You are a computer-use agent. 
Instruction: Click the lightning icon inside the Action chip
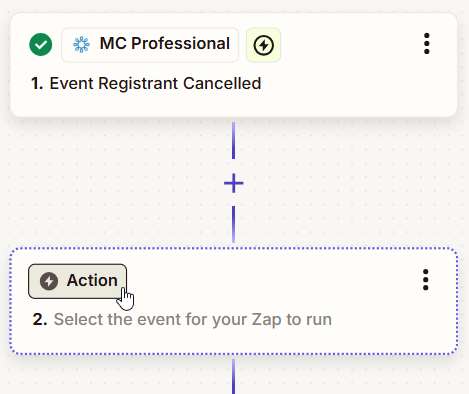(49, 281)
